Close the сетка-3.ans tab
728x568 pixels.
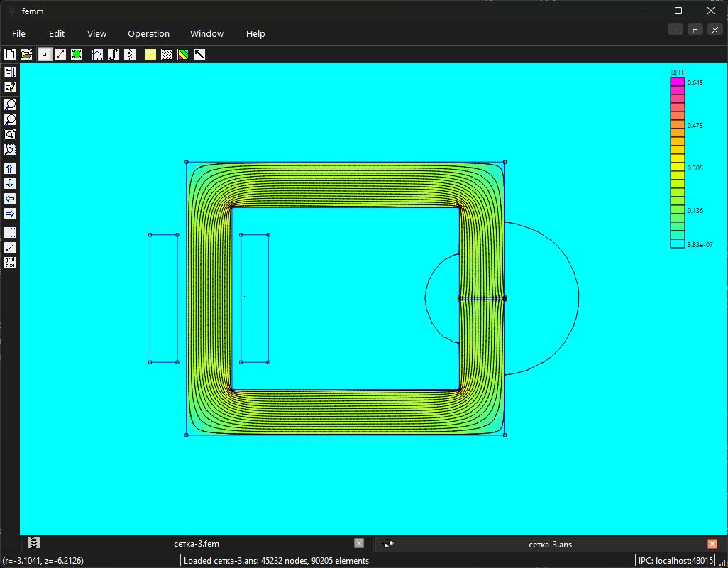pyautogui.click(x=712, y=544)
